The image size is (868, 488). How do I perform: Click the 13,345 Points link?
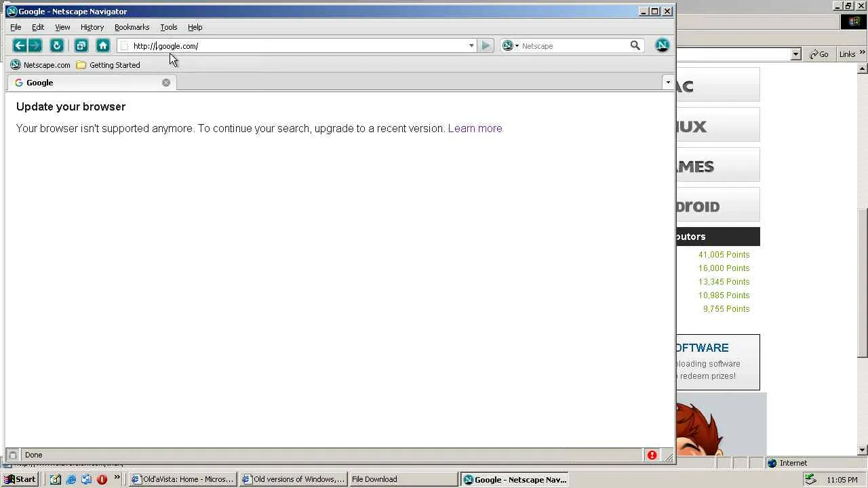coord(724,282)
